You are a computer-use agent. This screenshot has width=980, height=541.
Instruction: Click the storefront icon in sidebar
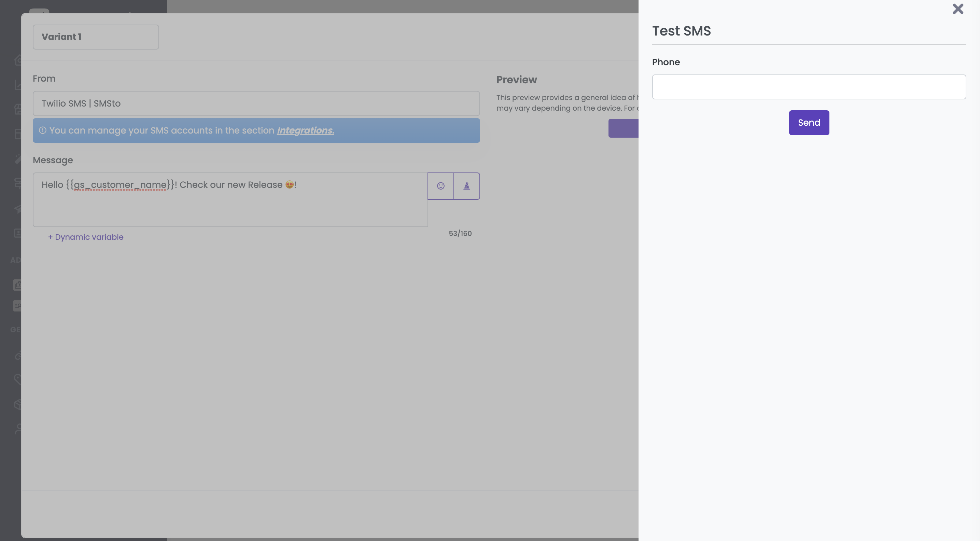[18, 110]
